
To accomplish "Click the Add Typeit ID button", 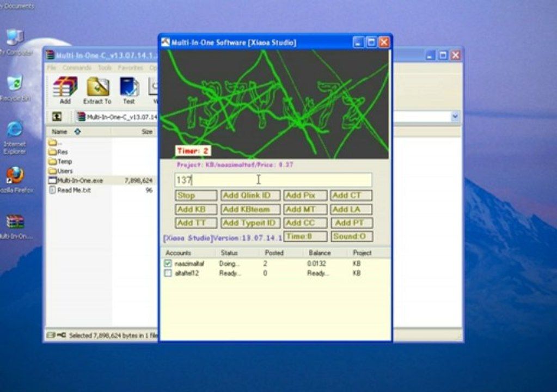I will tap(250, 223).
